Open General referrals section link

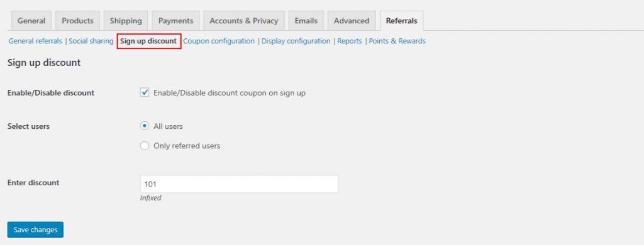pos(35,41)
